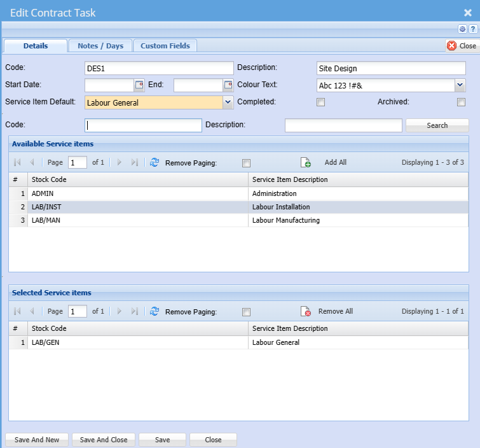Click the Save And Close button
This screenshot has width=480, height=448.
click(104, 440)
